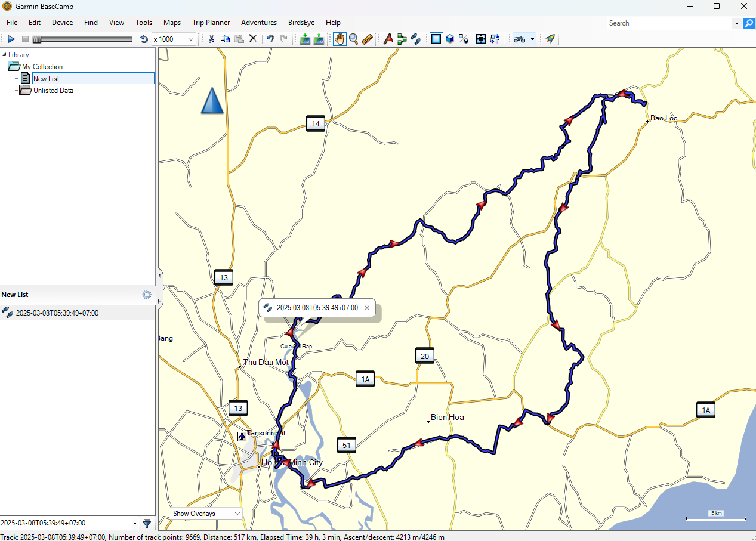Send data to device using green arrow icon
The image size is (756, 541).
pos(319,39)
